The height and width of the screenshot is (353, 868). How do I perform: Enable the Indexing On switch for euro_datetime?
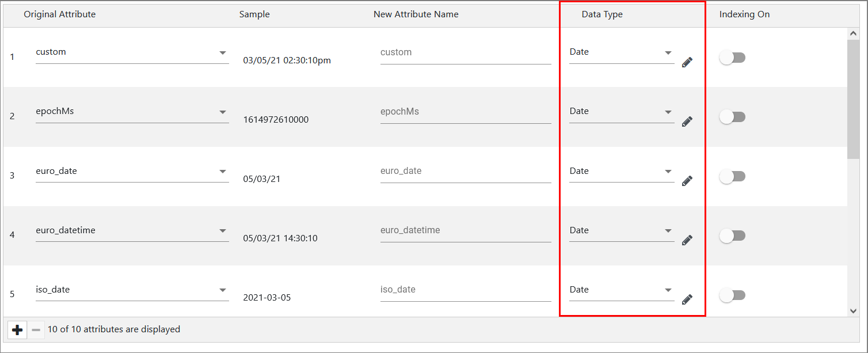[733, 236]
